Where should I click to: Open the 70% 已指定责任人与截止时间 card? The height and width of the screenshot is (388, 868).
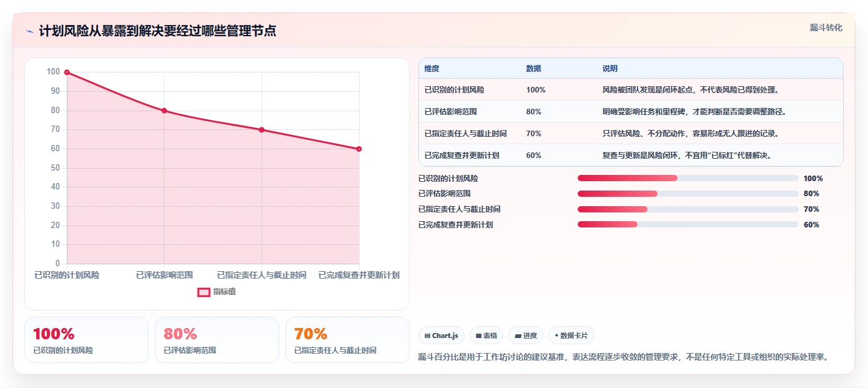tap(347, 340)
